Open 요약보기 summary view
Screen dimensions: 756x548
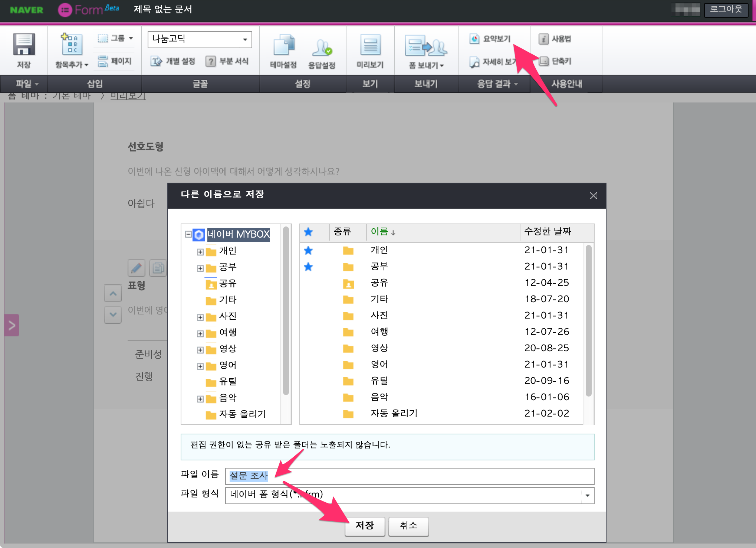coord(490,39)
